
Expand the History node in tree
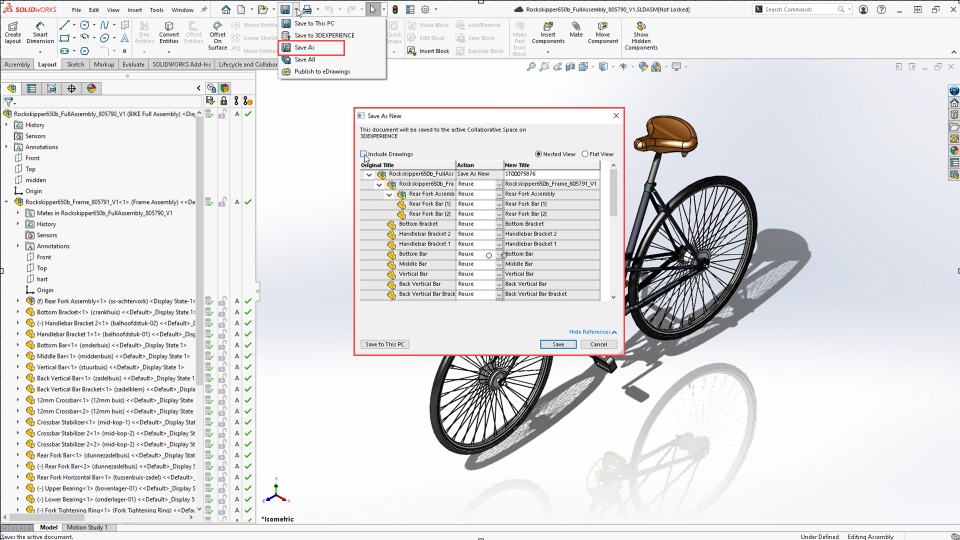(x=7, y=125)
